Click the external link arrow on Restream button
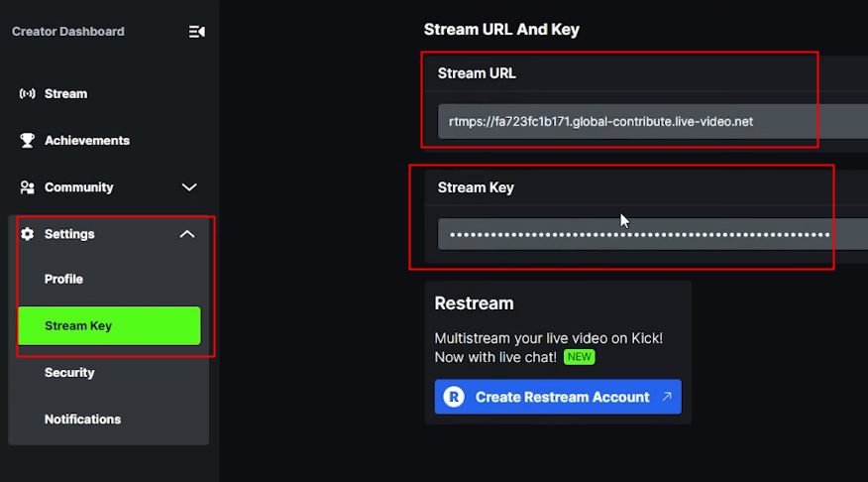Image resolution: width=868 pixels, height=482 pixels. (667, 396)
